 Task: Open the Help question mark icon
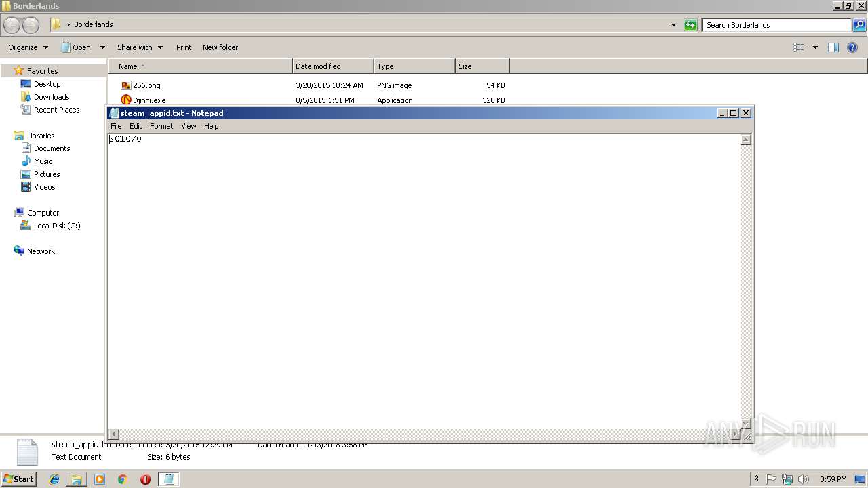(x=852, y=47)
